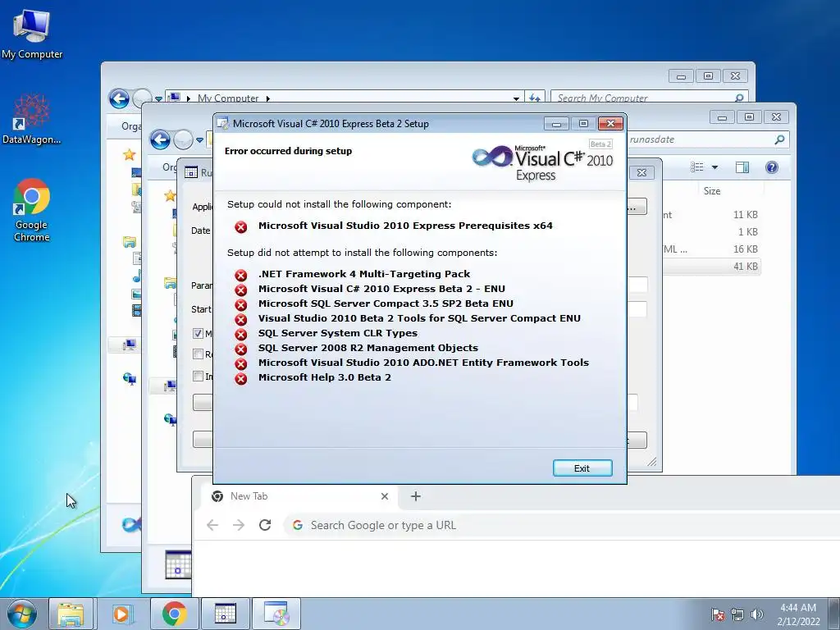The image size is (840, 630).
Task: Click the Size column header
Action: coord(712,190)
